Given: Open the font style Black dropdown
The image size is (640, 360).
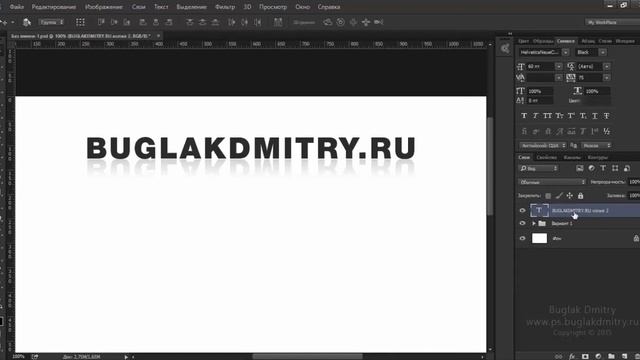Looking at the screenshot, I should 602,52.
